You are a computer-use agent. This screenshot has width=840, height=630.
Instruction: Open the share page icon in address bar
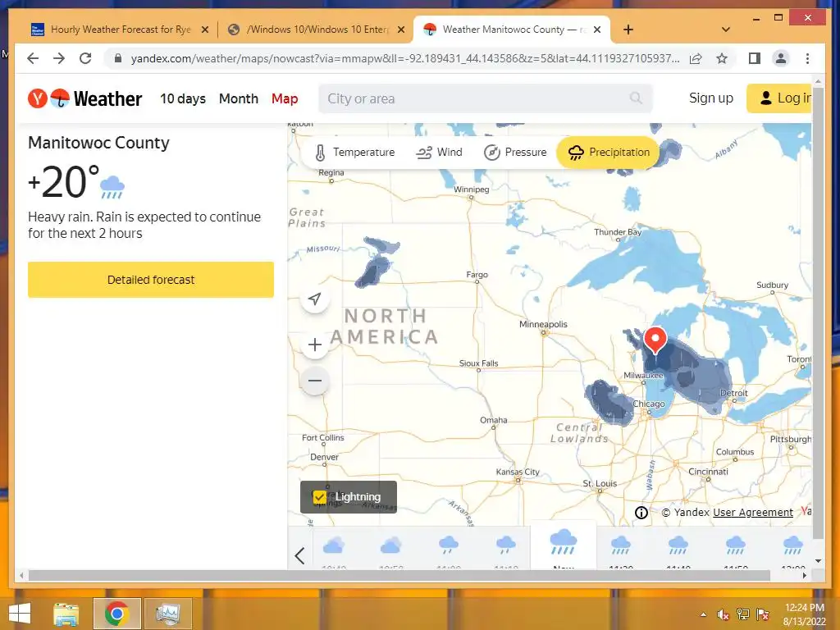(x=696, y=58)
